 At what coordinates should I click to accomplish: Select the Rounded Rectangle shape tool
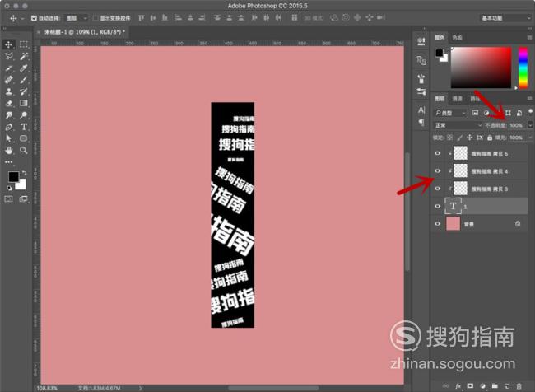(24, 138)
